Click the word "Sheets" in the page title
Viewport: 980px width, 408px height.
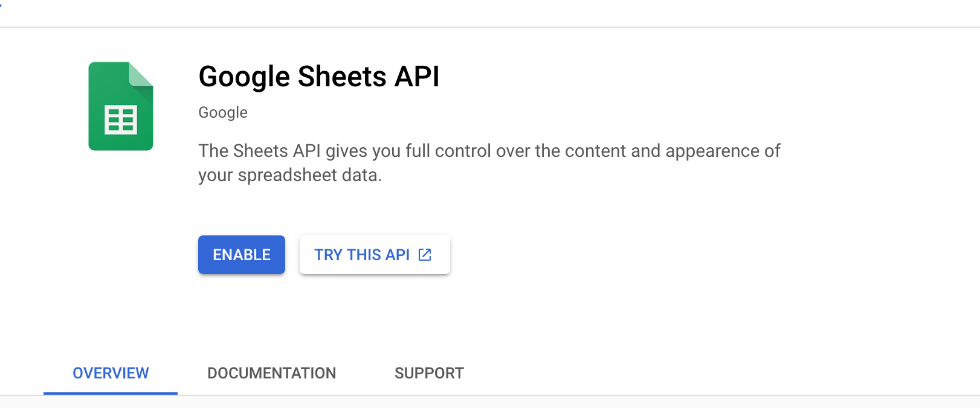[x=342, y=77]
